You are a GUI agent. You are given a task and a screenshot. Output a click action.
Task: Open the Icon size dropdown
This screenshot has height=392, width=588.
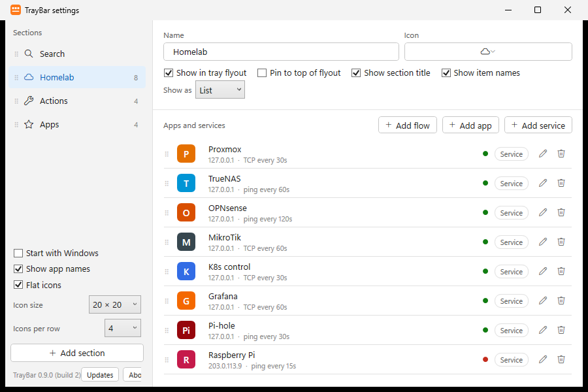click(115, 304)
